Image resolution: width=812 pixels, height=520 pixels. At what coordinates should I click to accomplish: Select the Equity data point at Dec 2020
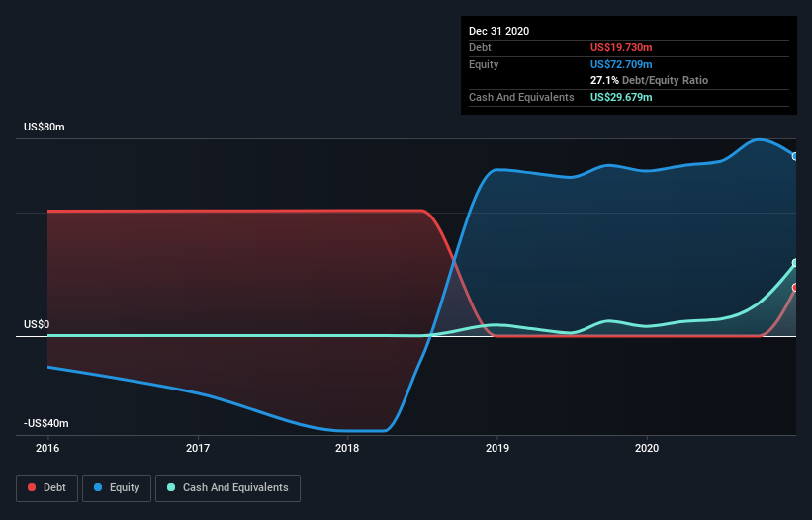[x=795, y=156]
